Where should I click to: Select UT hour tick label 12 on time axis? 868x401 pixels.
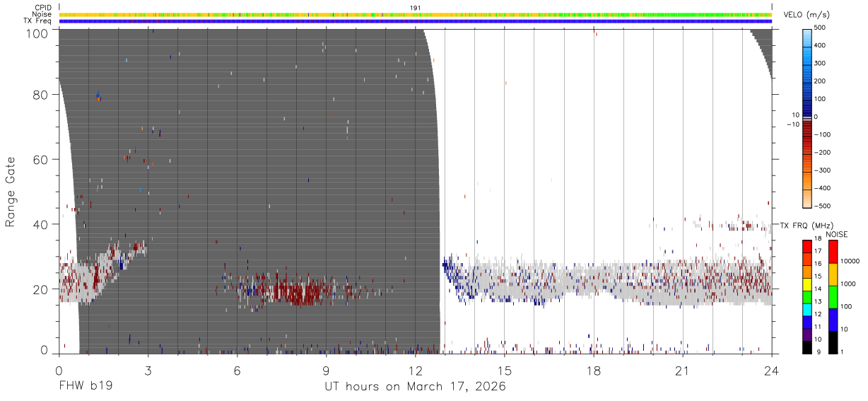click(x=415, y=370)
